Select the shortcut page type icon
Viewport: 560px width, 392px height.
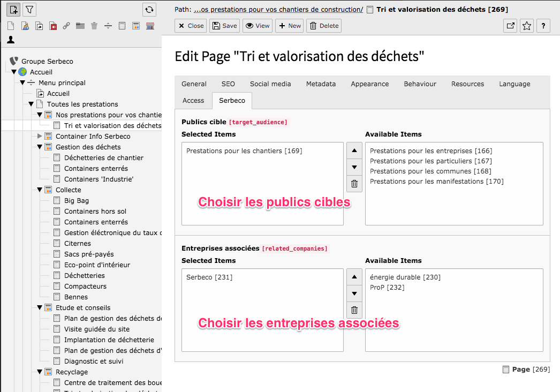click(39, 26)
